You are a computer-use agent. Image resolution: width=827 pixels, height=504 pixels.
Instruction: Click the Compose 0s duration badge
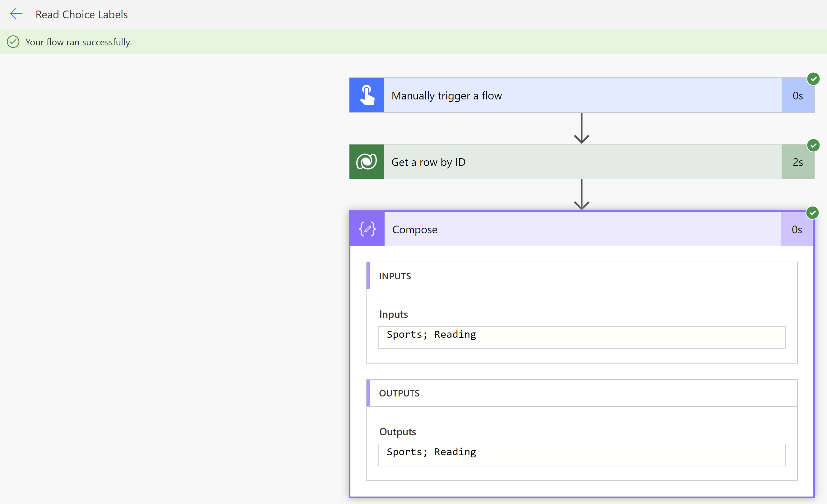tap(797, 230)
